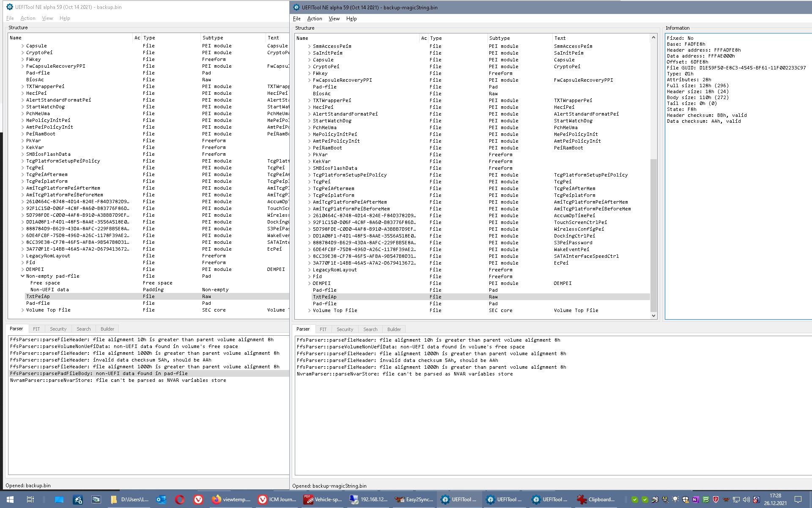The height and width of the screenshot is (508, 812).
Task: Open the 192.168.12 remote session taskbar item
Action: 368,500
